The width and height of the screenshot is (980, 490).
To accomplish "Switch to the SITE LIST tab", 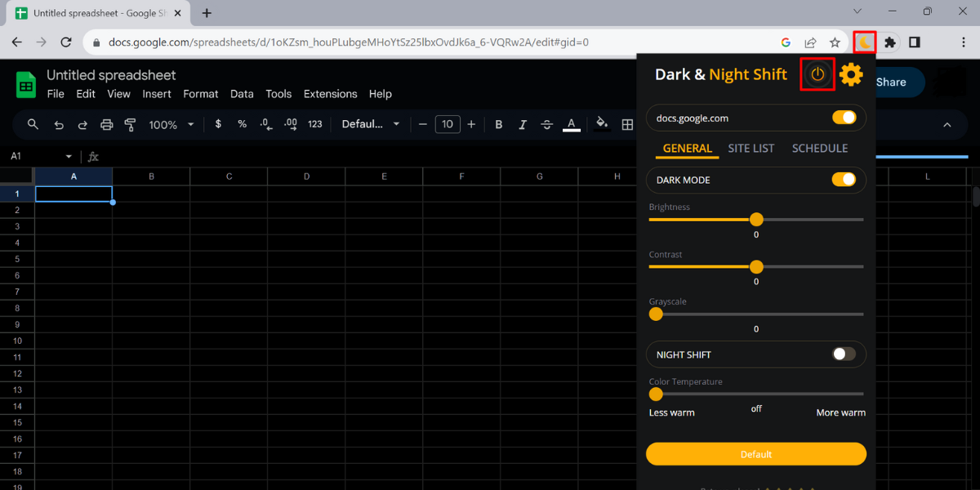I will 751,148.
